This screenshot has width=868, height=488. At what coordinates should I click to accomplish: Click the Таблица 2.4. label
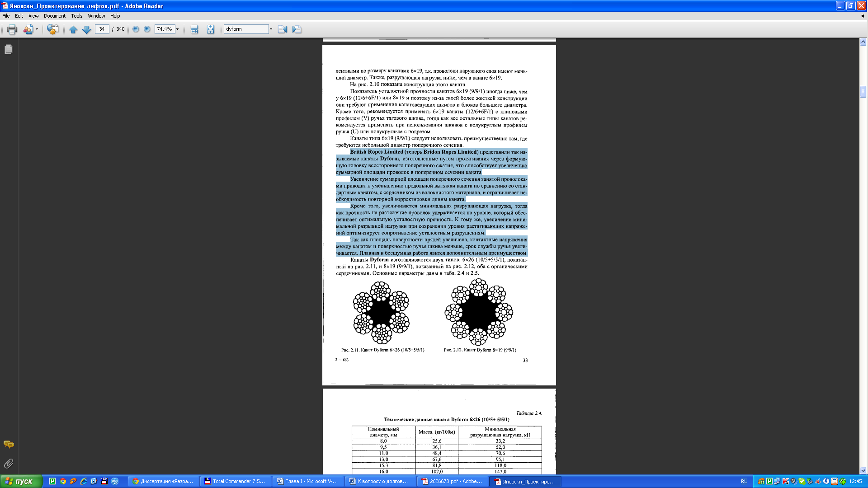(x=529, y=413)
